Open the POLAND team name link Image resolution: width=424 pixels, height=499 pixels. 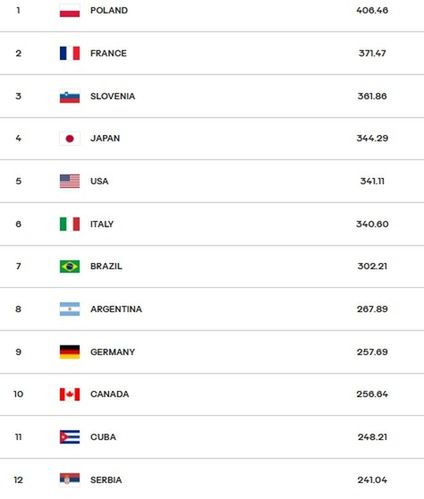pos(109,10)
